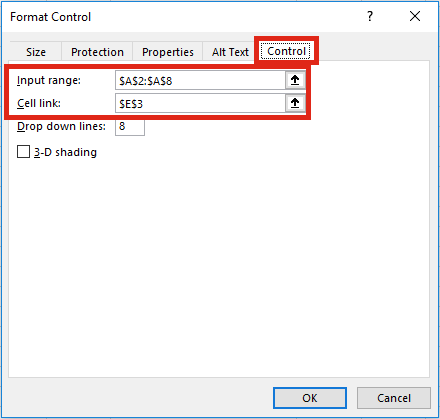Open help with the question mark icon
Image resolution: width=440 pixels, height=419 pixels.
[x=370, y=16]
